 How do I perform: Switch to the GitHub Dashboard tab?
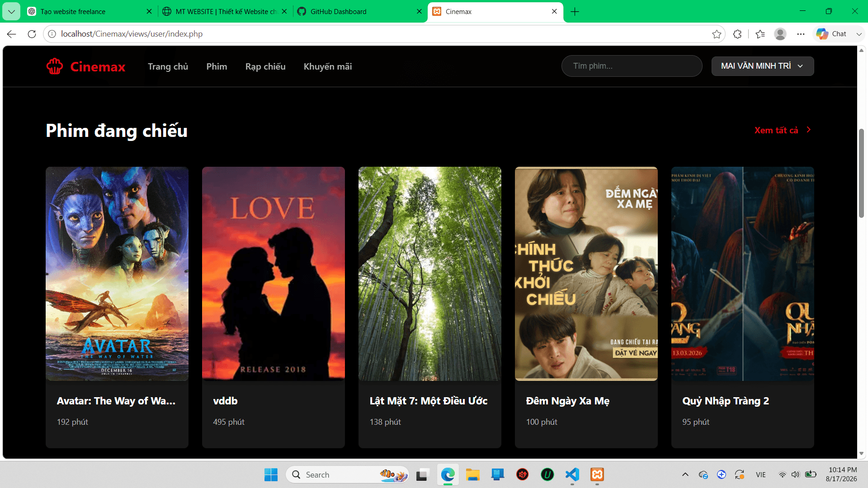[359, 12]
